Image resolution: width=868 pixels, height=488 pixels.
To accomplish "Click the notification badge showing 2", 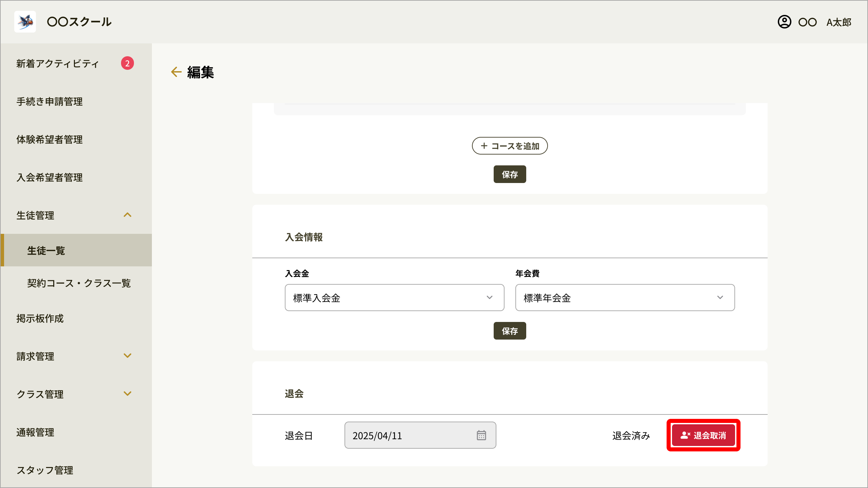I will click(127, 63).
